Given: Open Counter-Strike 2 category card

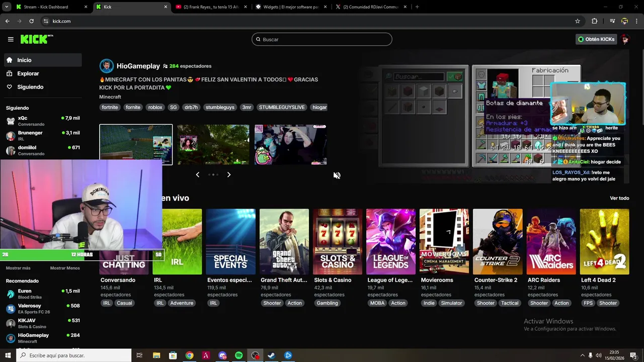Looking at the screenshot, I should (x=498, y=242).
